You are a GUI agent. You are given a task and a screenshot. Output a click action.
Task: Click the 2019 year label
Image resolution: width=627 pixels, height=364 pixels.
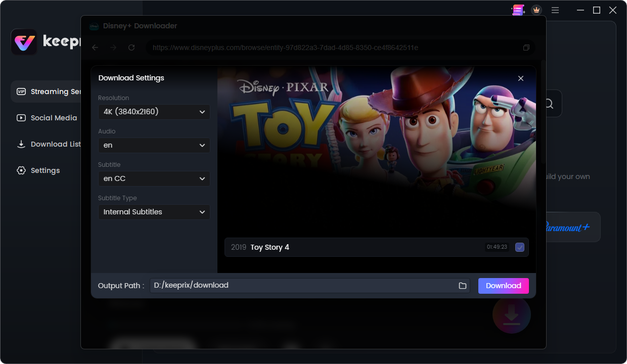pos(239,247)
